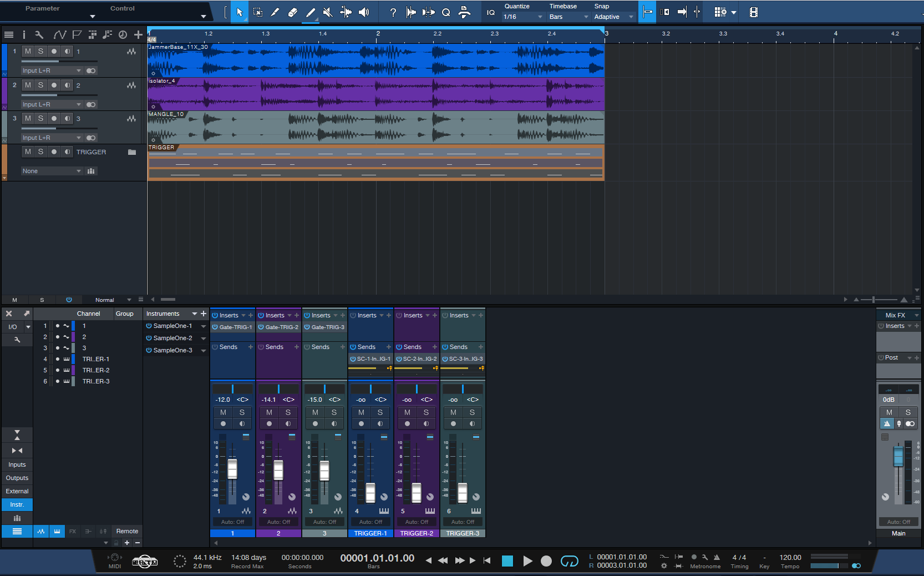Click the Stop button in transport
The width and height of the screenshot is (924, 576).
tap(507, 561)
